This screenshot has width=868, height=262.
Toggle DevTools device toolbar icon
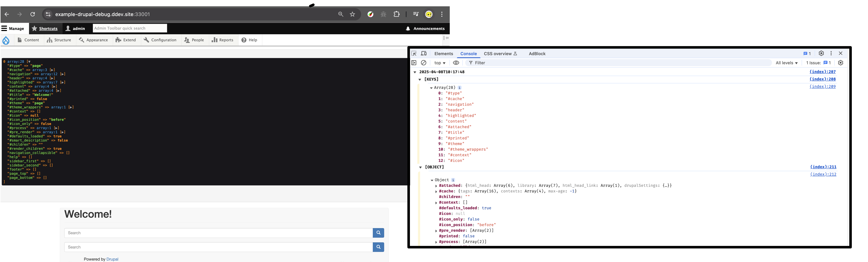[424, 53]
